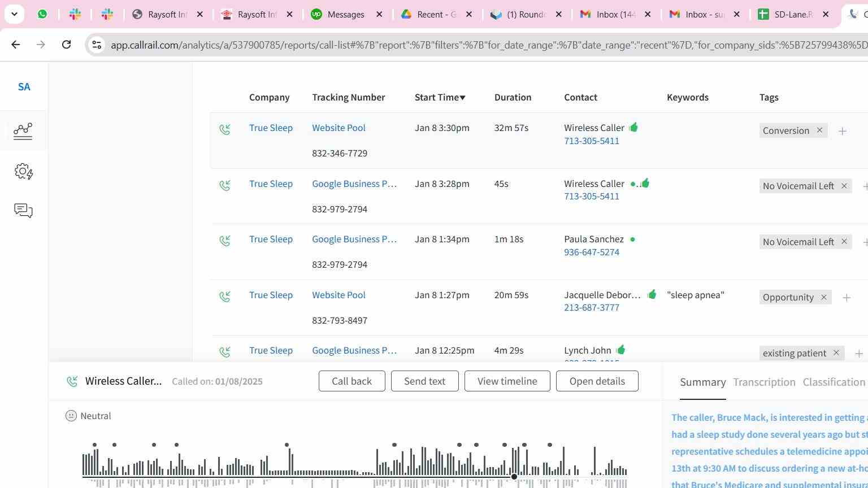Close the Messages browser tab
The height and width of the screenshot is (488, 868).
(x=380, y=14)
